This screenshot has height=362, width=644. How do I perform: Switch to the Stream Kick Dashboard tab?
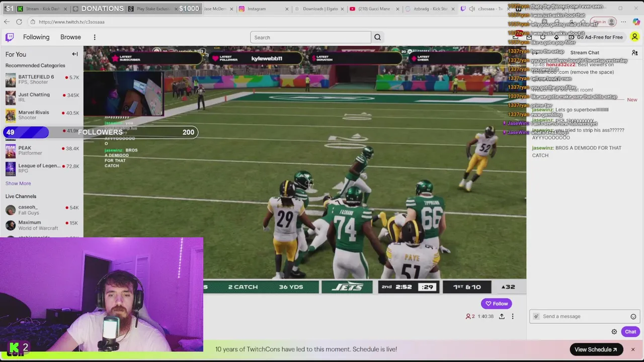point(43,9)
